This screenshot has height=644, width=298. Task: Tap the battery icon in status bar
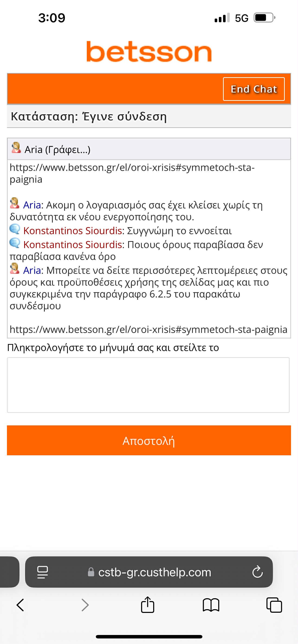click(265, 18)
